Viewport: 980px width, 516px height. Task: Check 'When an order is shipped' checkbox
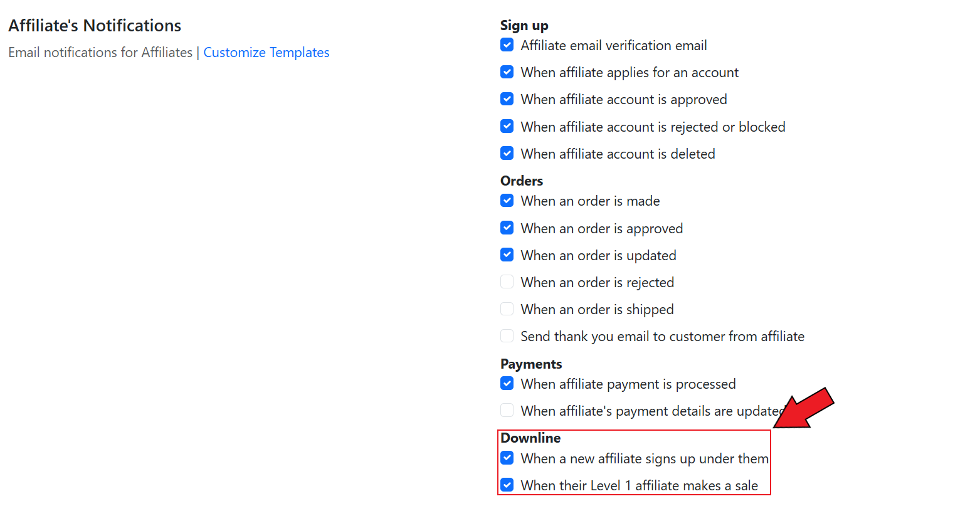tap(507, 309)
